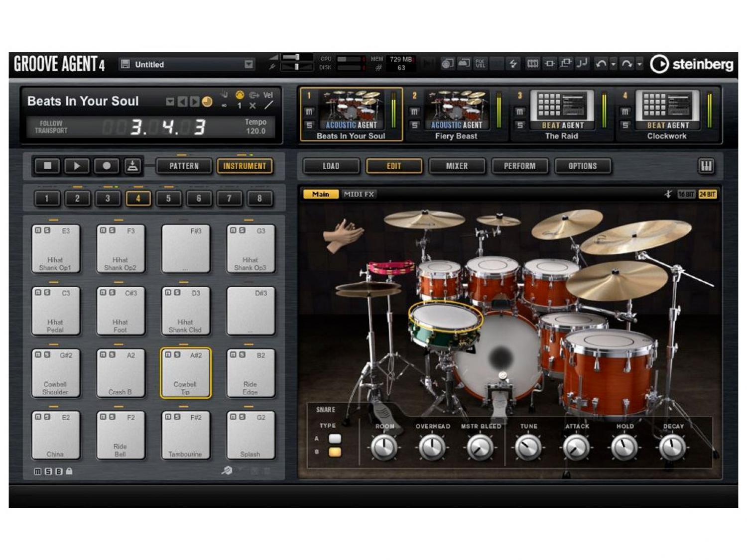Image resolution: width=747 pixels, height=560 pixels.
Task: Mute the Hihat Shank Op1 pad
Action: click(38, 230)
